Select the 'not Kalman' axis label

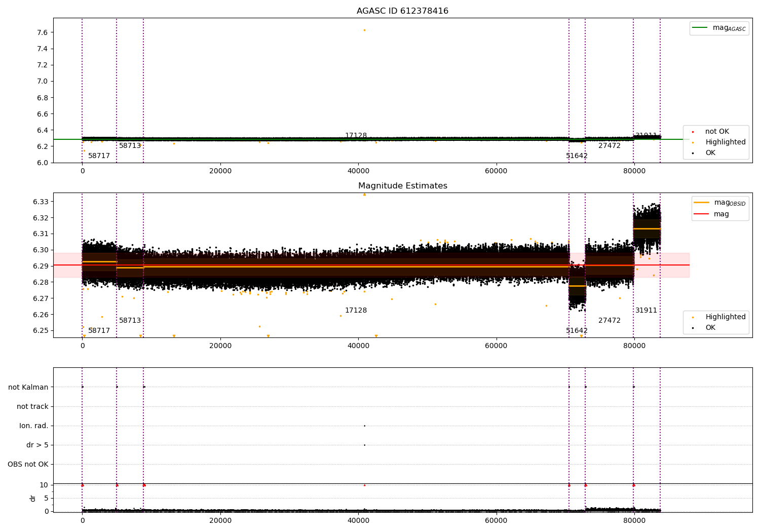(x=28, y=387)
